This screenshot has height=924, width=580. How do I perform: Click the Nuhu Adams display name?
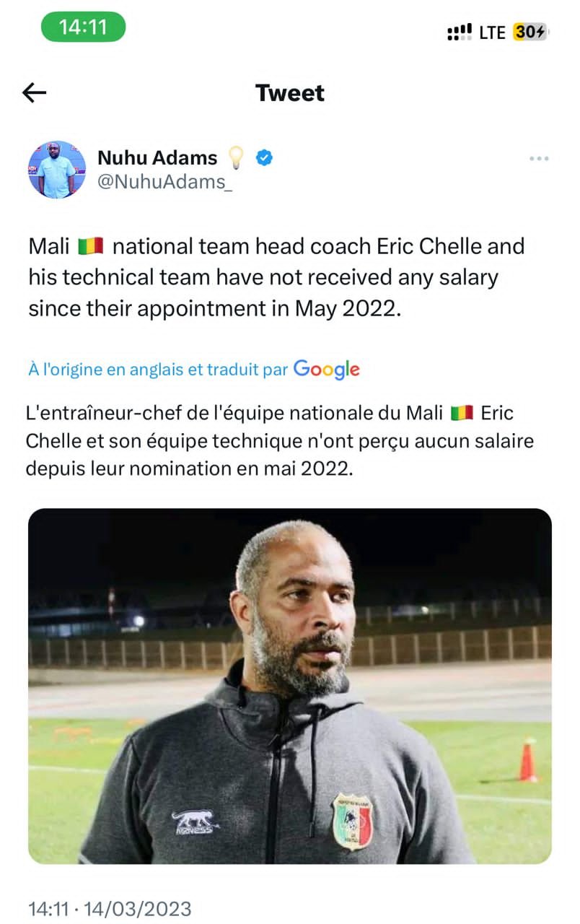pos(157,157)
